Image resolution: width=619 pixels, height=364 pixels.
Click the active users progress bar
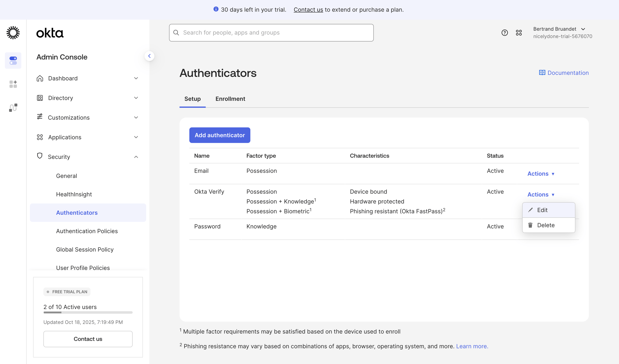(88, 312)
